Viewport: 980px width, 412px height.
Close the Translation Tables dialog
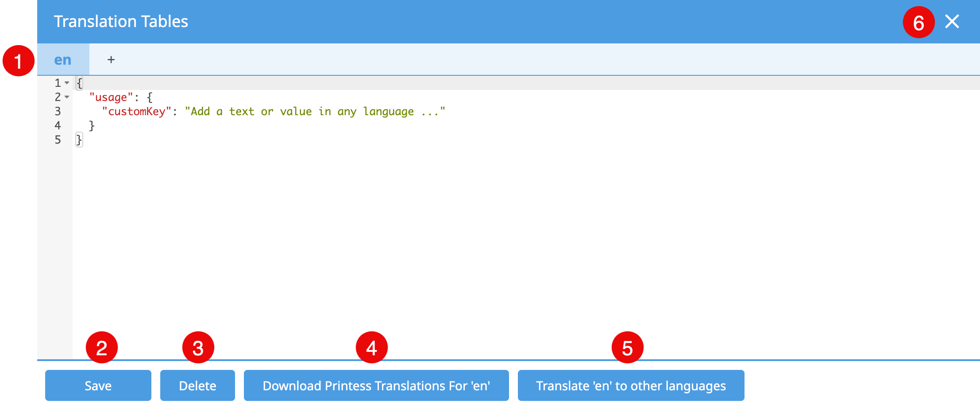click(x=952, y=21)
